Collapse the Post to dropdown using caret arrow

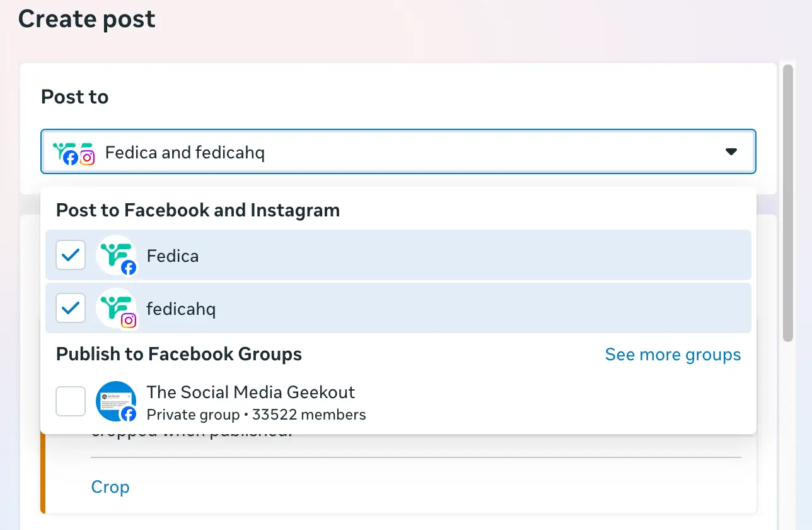coord(731,151)
